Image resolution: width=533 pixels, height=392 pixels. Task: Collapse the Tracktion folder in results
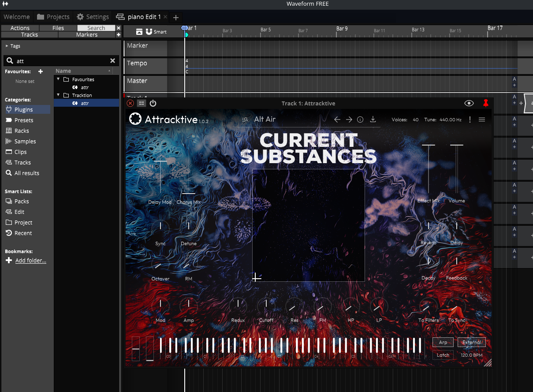coord(58,95)
